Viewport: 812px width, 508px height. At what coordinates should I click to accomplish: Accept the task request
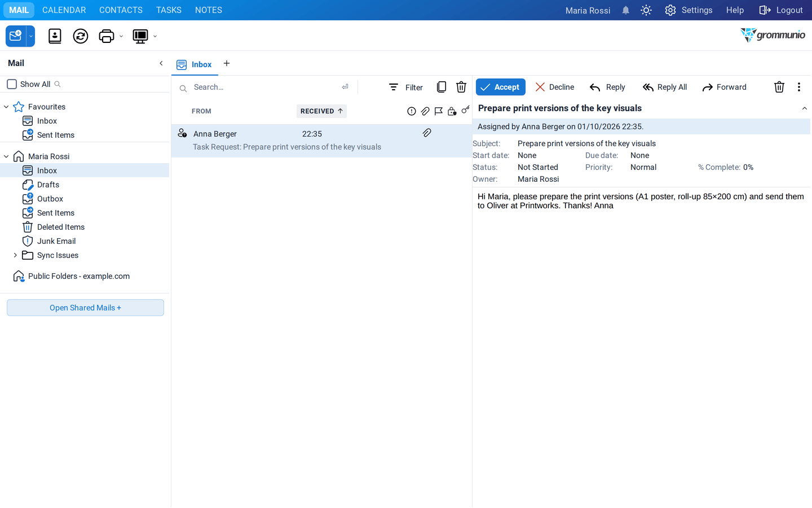[x=501, y=87]
